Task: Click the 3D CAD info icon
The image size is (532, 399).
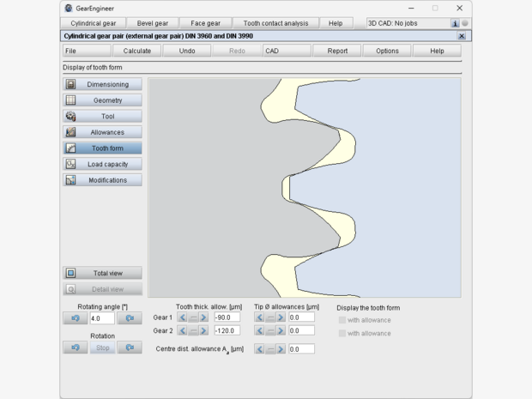Action: click(455, 23)
